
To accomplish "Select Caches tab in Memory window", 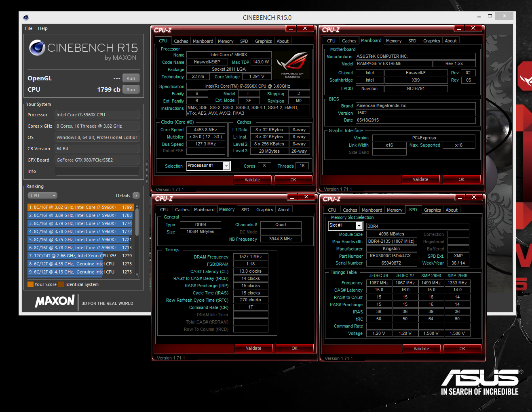I will pos(182,210).
